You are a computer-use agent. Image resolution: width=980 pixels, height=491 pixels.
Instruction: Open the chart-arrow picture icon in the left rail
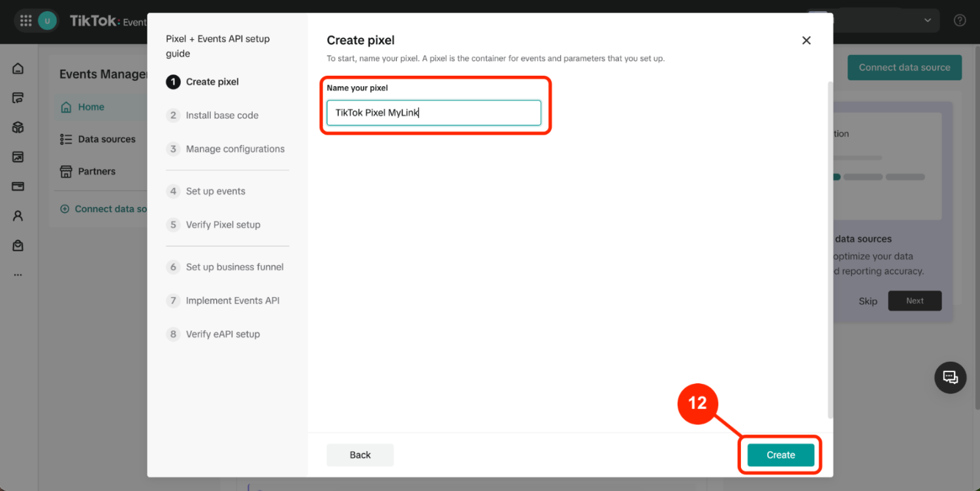tap(18, 157)
